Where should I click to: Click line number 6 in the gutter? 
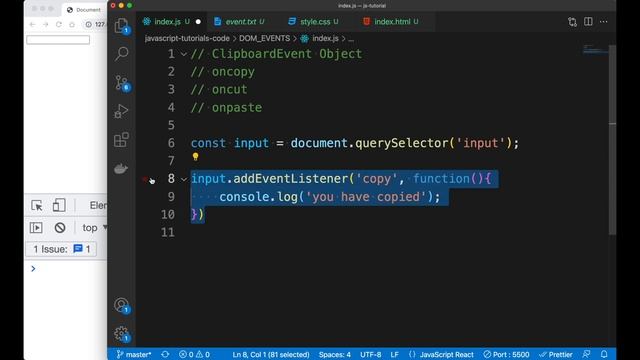[x=171, y=143]
